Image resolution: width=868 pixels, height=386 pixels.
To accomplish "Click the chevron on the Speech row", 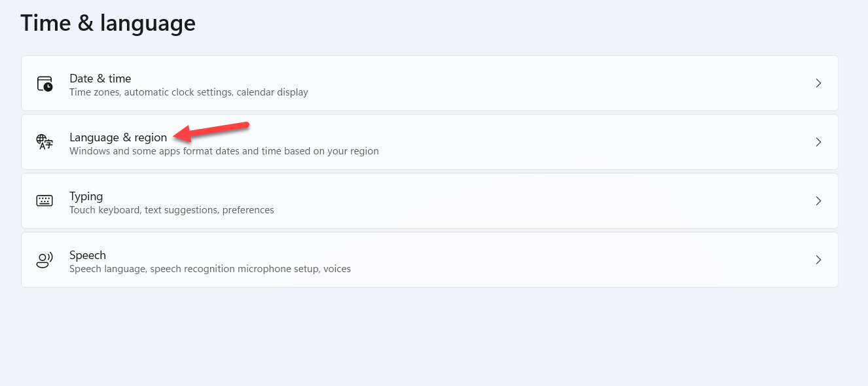I will pyautogui.click(x=818, y=260).
